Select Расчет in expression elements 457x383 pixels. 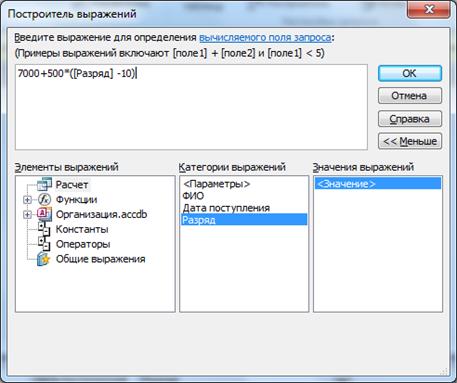(72, 184)
